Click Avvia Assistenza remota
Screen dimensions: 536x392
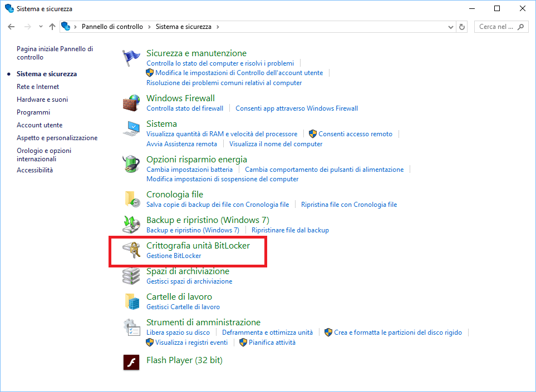[181, 144]
